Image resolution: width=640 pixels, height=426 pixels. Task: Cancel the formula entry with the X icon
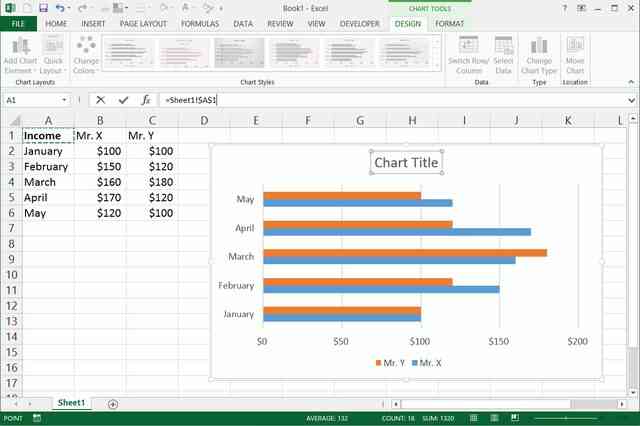coord(100,100)
